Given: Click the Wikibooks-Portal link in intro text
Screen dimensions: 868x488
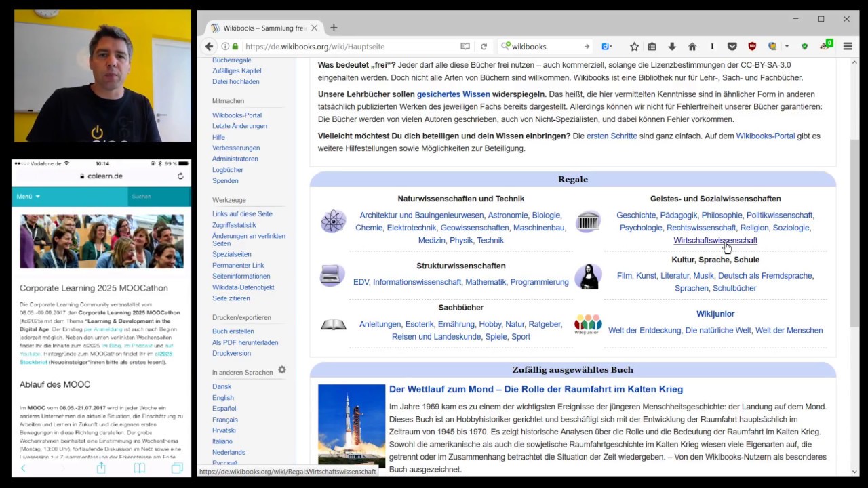Looking at the screenshot, I should tap(766, 136).
